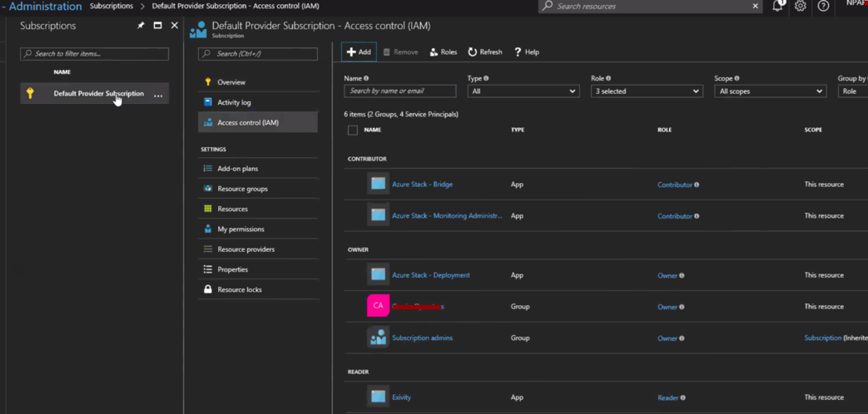Screen dimensions: 868x414
Task: Click the info icon next to Type filter label
Action: click(486, 78)
